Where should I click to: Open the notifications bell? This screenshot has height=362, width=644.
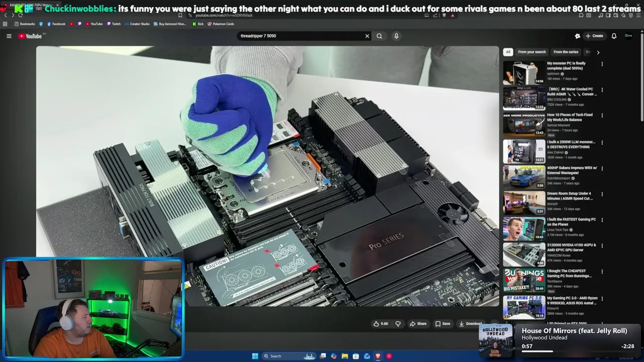click(614, 36)
